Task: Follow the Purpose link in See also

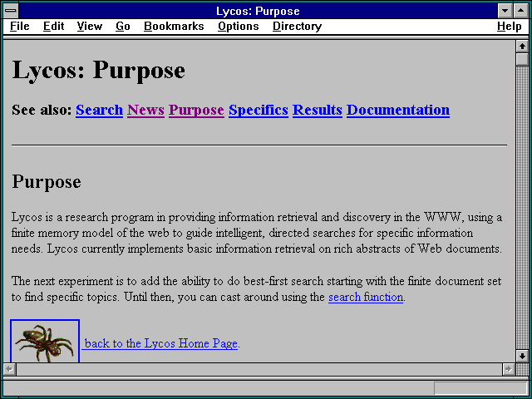Action: [x=196, y=111]
